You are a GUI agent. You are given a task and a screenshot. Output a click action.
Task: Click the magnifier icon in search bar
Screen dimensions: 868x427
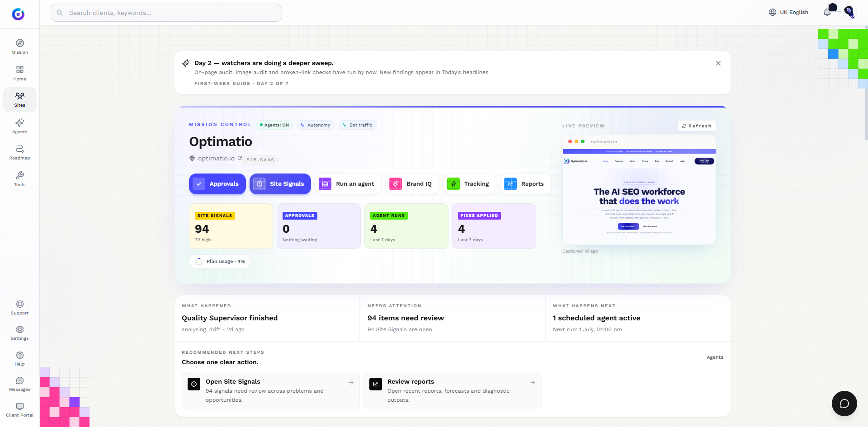coord(60,13)
